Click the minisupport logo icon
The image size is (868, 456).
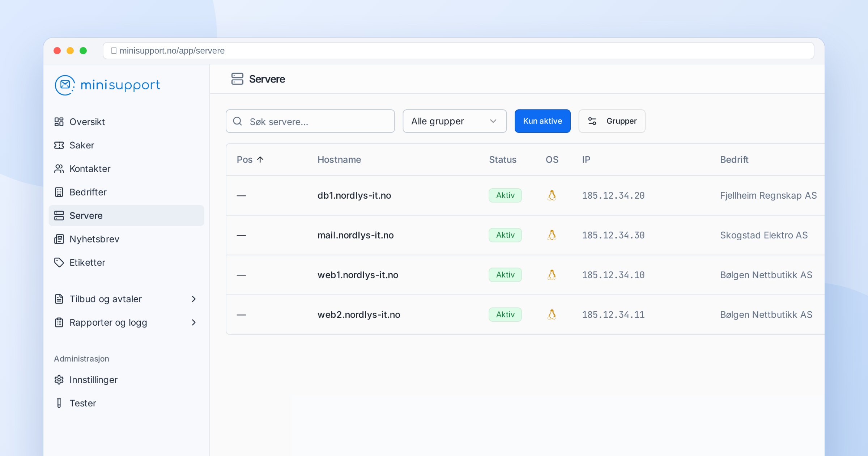pyautogui.click(x=65, y=85)
